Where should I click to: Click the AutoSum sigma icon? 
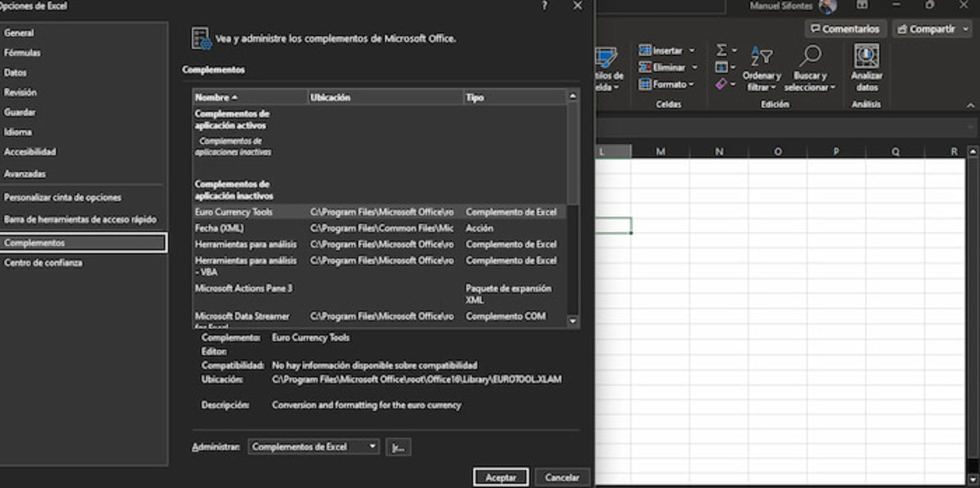[722, 50]
